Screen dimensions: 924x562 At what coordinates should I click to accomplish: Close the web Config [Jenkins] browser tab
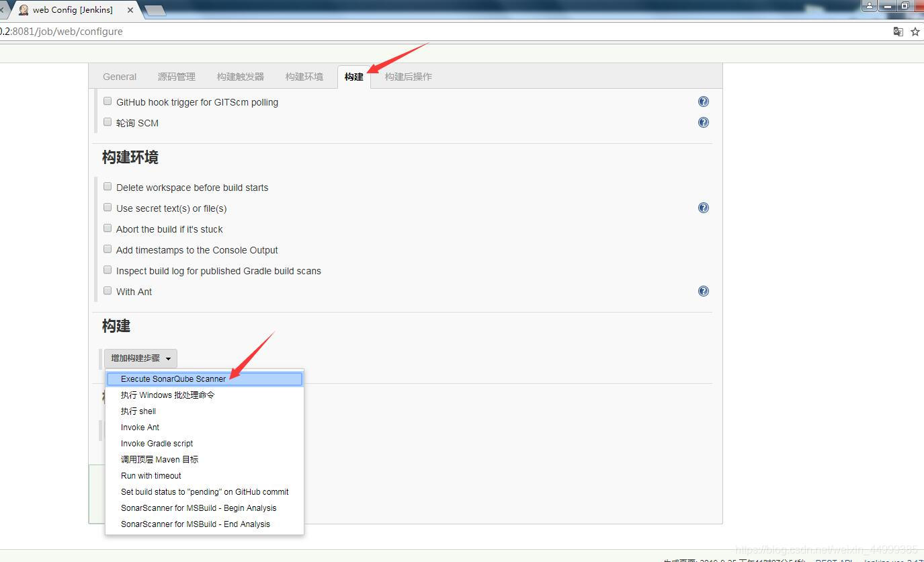130,10
